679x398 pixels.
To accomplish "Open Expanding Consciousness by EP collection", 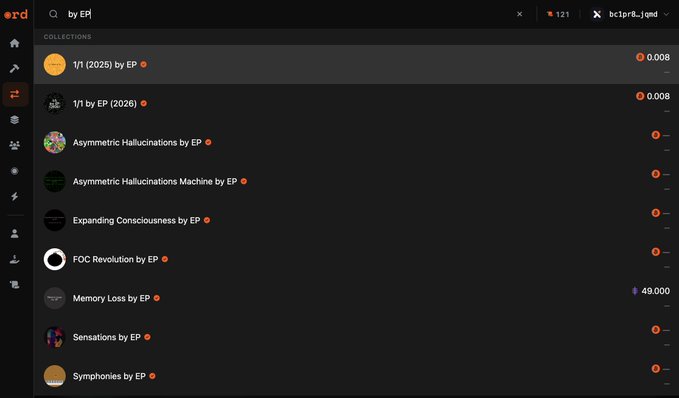I will click(x=356, y=220).
